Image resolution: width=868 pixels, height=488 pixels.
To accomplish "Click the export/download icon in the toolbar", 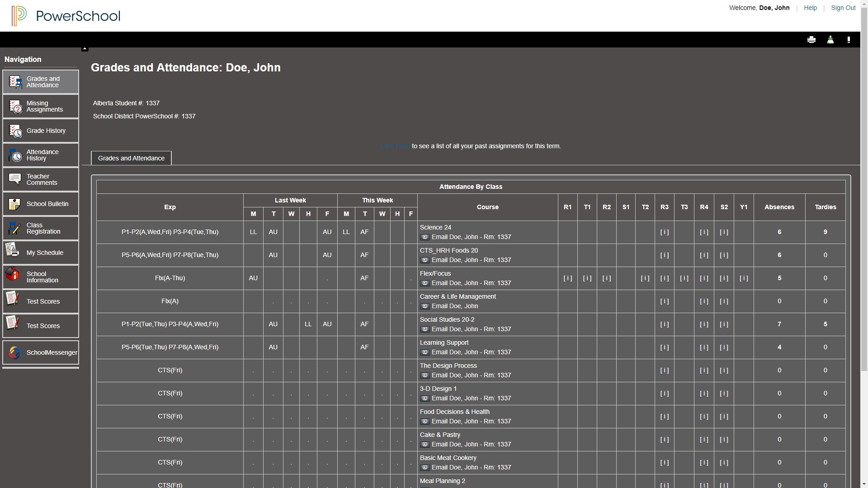I will click(830, 40).
